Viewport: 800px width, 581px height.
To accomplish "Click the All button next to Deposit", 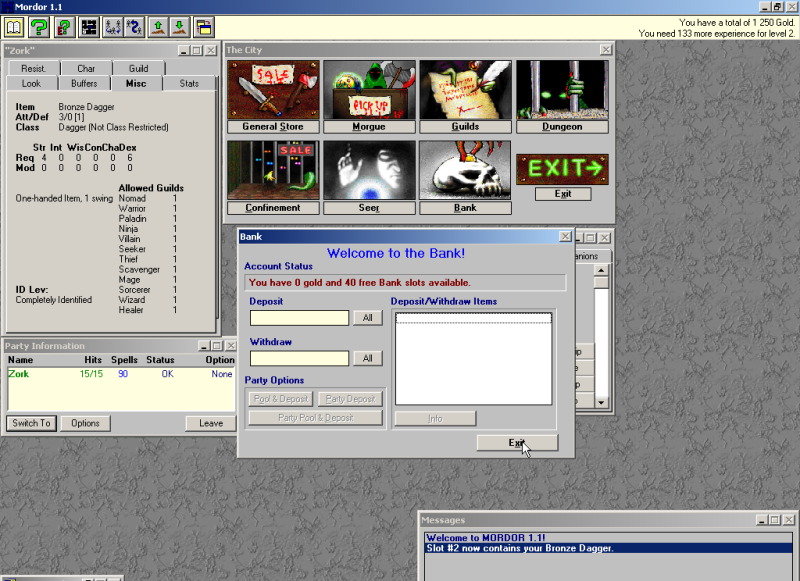I will (367, 318).
